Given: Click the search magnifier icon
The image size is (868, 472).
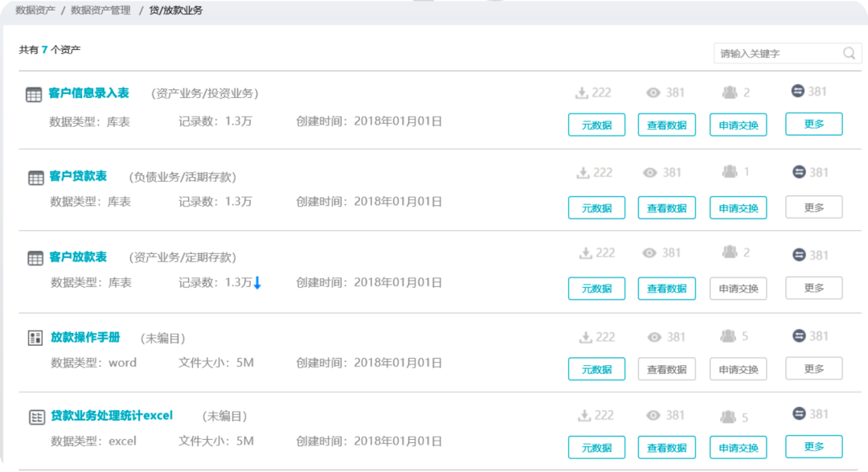Looking at the screenshot, I should pos(849,54).
